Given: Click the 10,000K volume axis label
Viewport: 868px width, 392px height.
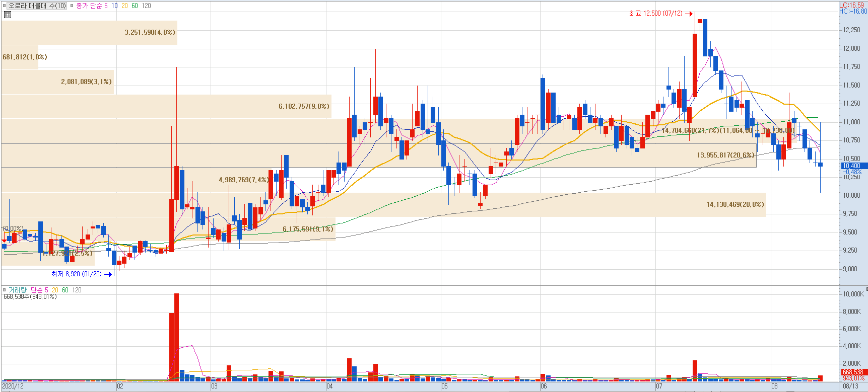Looking at the screenshot, I should (853, 294).
